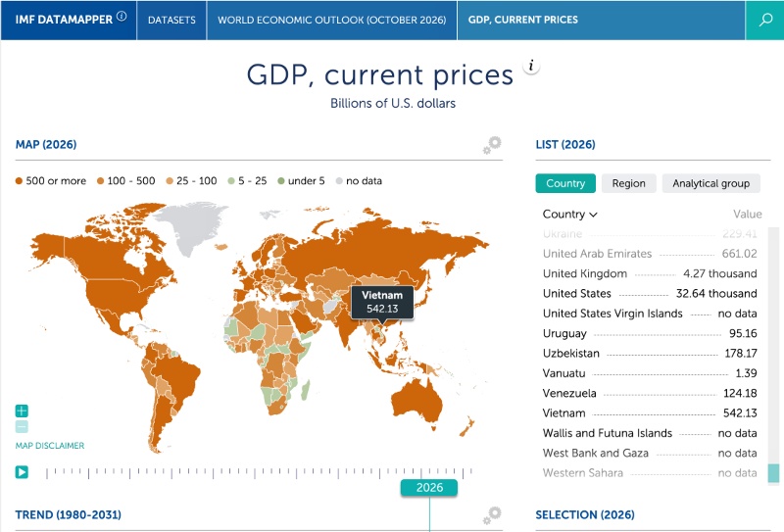Screen dimensions: 784x532
Task: Sort by the Country column dropdown
Action: coord(570,214)
